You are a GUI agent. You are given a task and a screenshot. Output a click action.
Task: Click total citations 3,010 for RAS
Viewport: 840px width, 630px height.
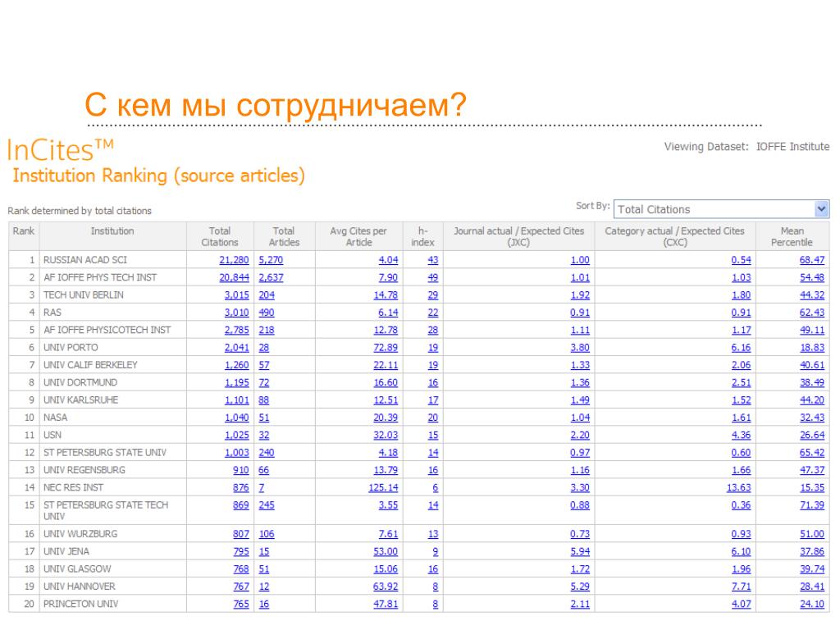click(237, 313)
